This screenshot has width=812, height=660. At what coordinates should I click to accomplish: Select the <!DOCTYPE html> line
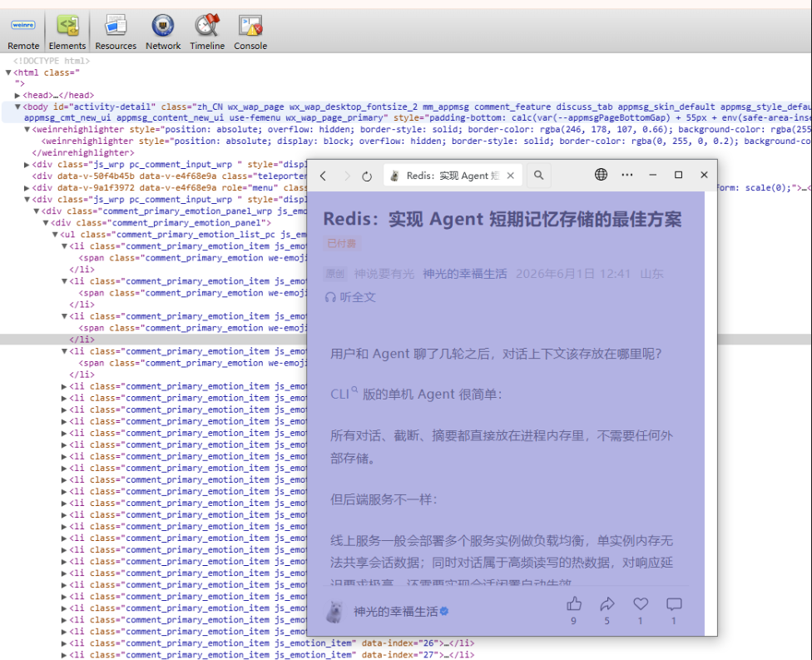52,61
